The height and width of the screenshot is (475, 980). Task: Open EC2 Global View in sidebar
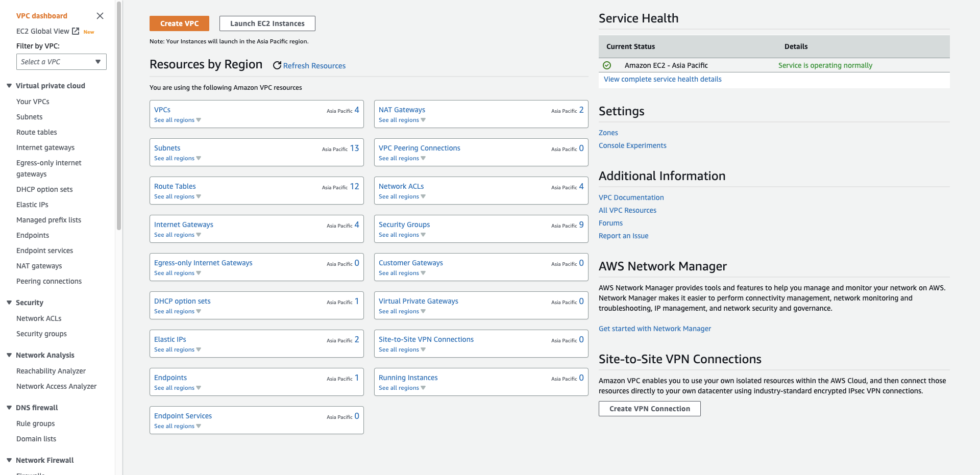tap(43, 31)
